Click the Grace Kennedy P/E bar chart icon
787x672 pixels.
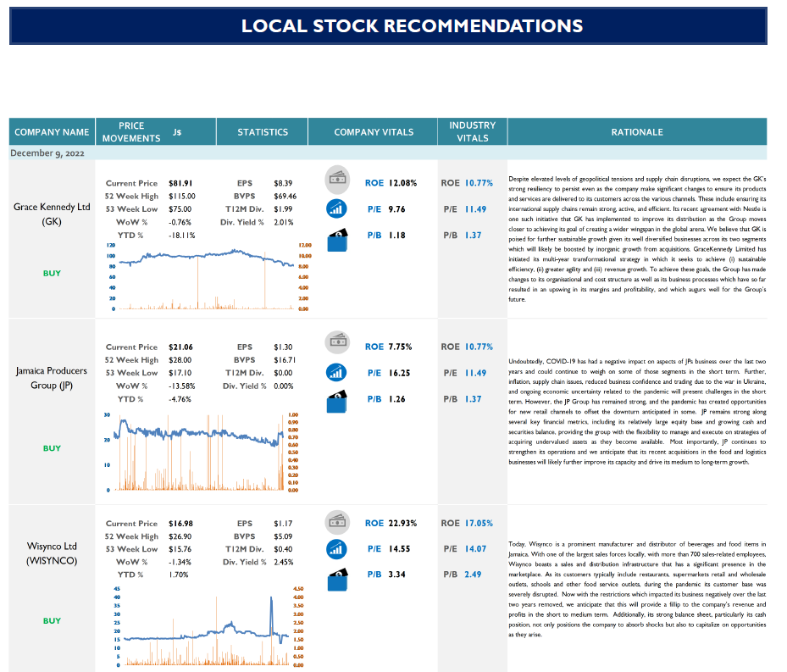click(336, 208)
